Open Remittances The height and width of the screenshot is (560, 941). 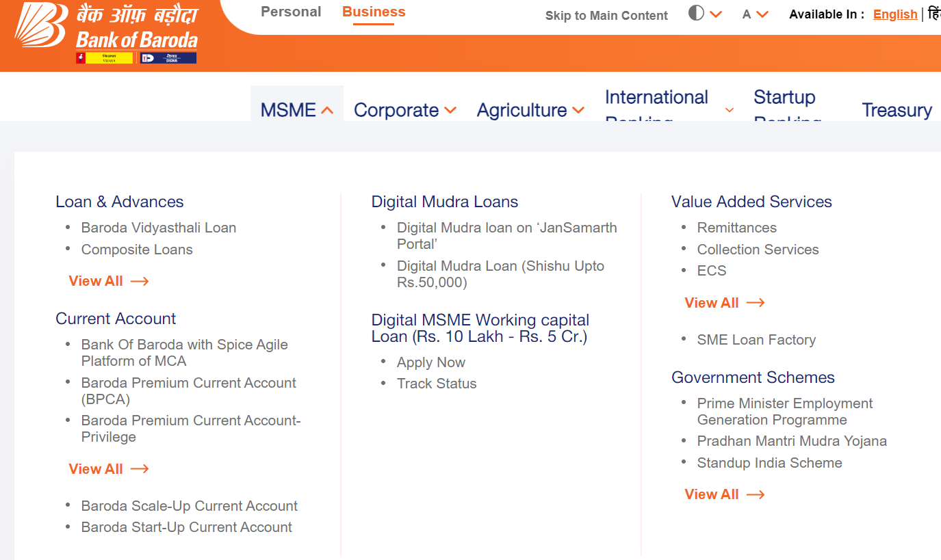(x=737, y=228)
